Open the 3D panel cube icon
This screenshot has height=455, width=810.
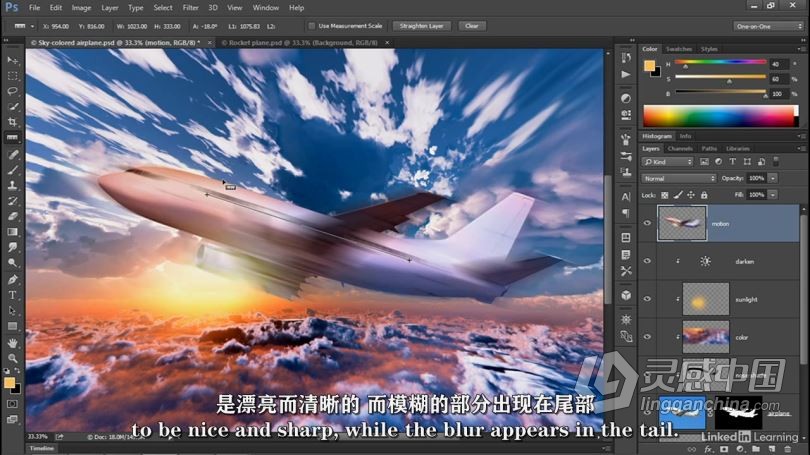tap(626, 295)
